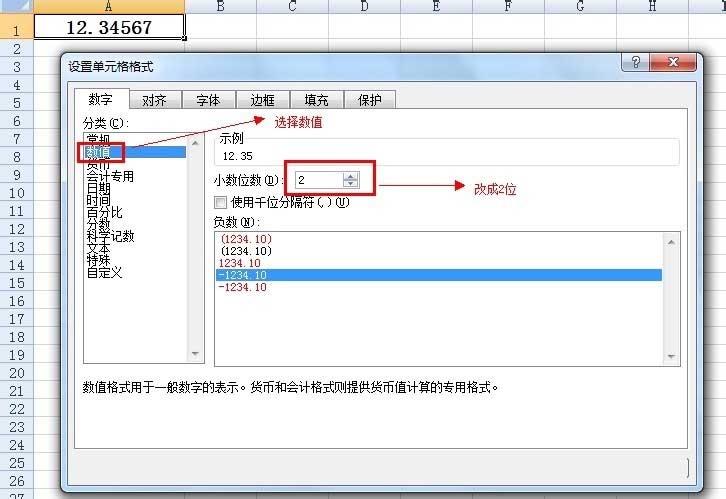Choose 数值 in the category list

105,152
